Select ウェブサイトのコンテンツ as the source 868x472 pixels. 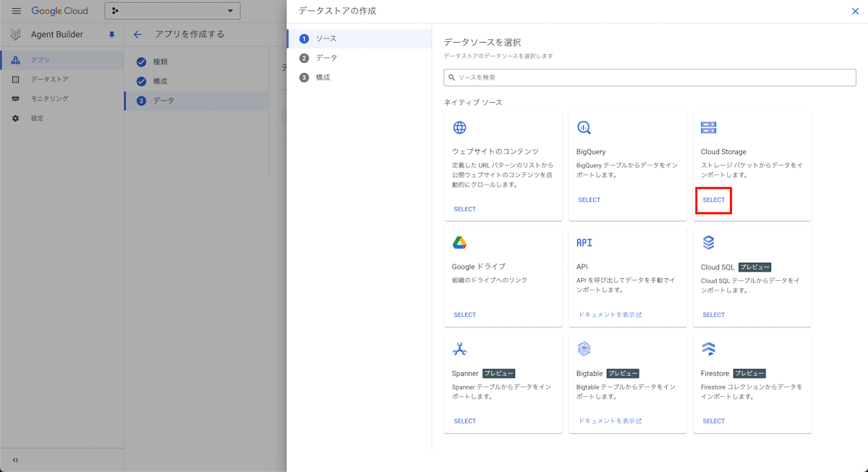tap(465, 209)
